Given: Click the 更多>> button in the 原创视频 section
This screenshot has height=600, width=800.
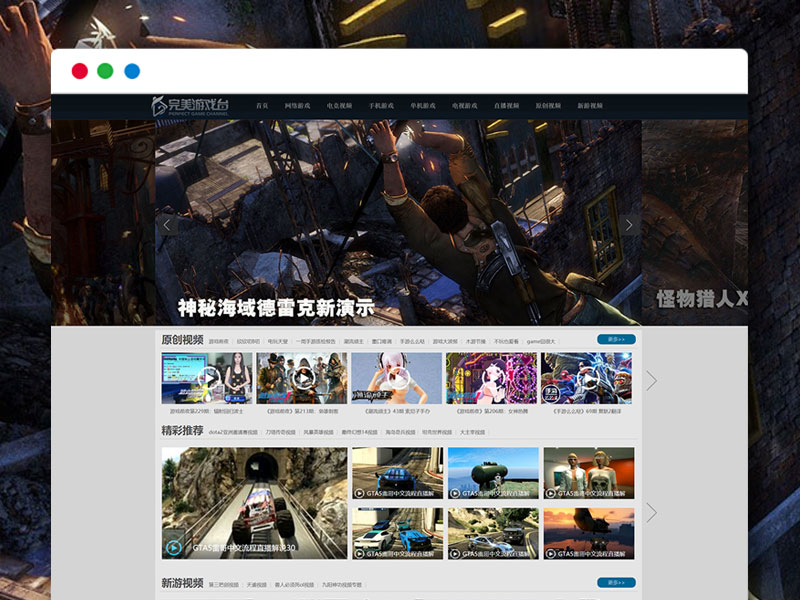Looking at the screenshot, I should point(616,340).
